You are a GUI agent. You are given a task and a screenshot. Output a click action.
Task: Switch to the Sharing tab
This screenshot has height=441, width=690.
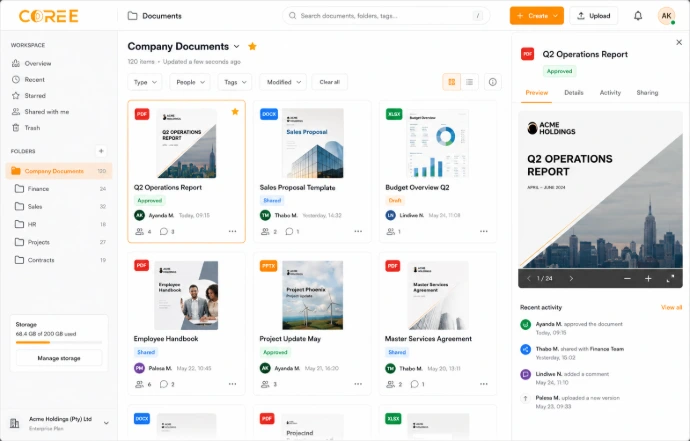(x=647, y=92)
